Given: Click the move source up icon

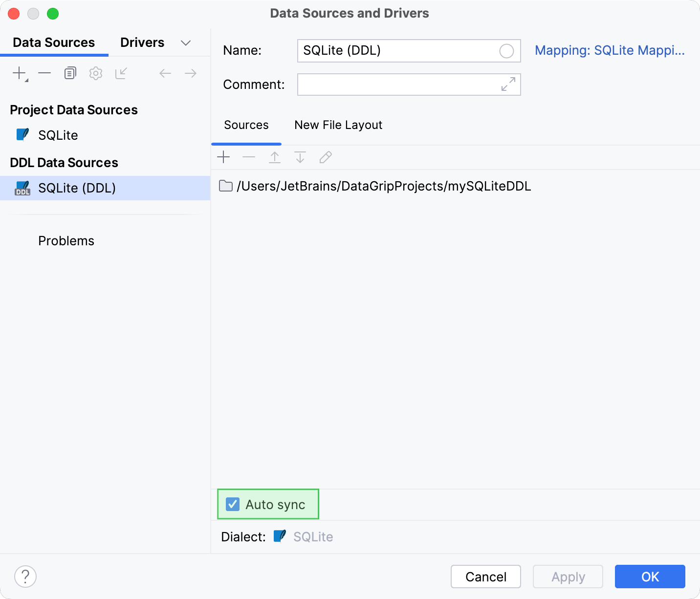Looking at the screenshot, I should pyautogui.click(x=275, y=157).
